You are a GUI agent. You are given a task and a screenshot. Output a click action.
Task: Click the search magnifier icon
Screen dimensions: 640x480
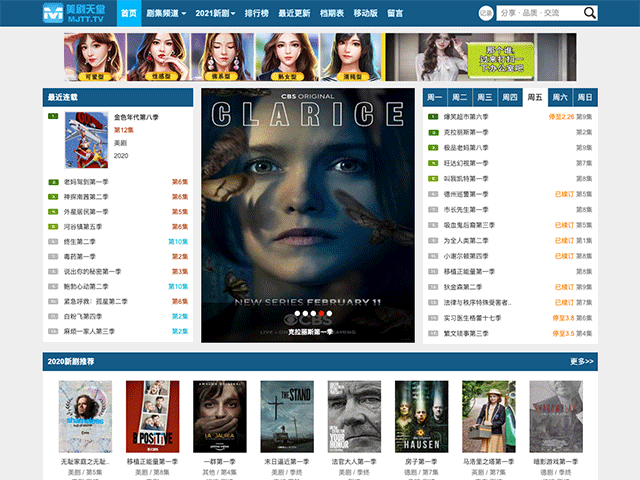click(x=589, y=13)
